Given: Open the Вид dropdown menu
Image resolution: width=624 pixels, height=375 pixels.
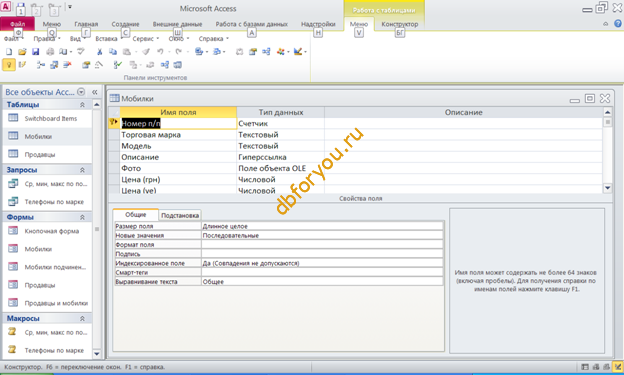Looking at the screenshot, I should 78,39.
